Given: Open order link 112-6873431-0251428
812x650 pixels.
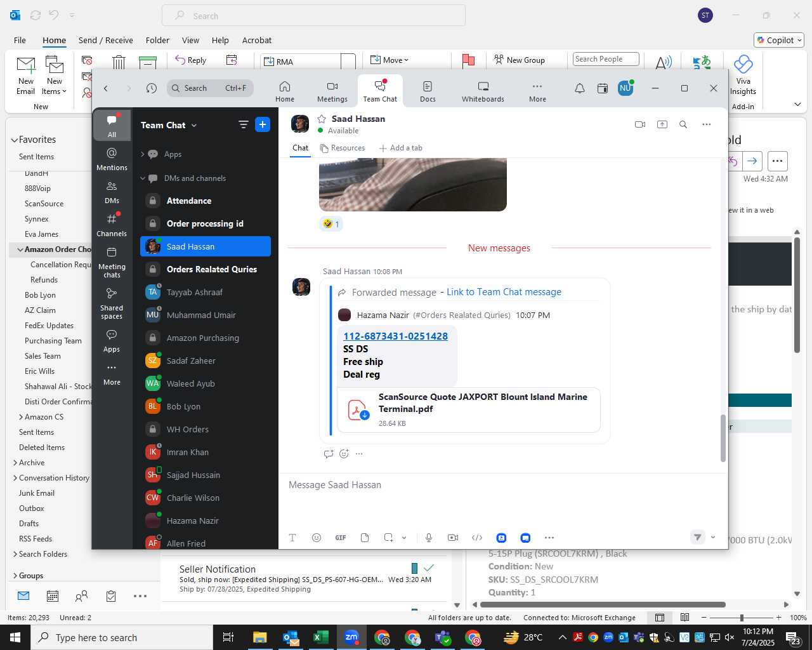Looking at the screenshot, I should click(x=395, y=336).
